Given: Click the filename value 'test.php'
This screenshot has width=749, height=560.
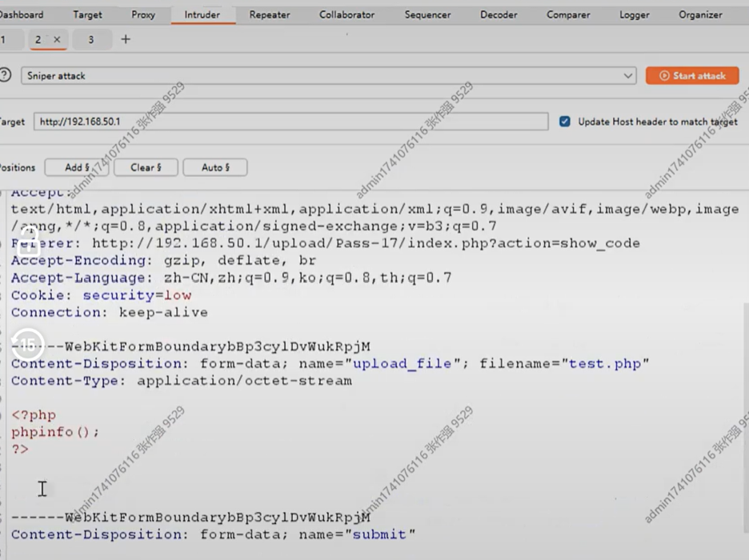Looking at the screenshot, I should click(605, 364).
